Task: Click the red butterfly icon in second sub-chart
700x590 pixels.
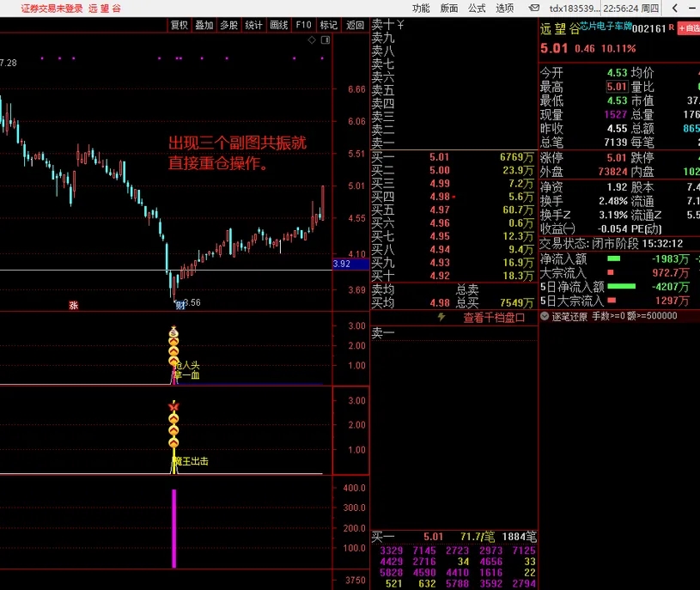Action: (173, 406)
